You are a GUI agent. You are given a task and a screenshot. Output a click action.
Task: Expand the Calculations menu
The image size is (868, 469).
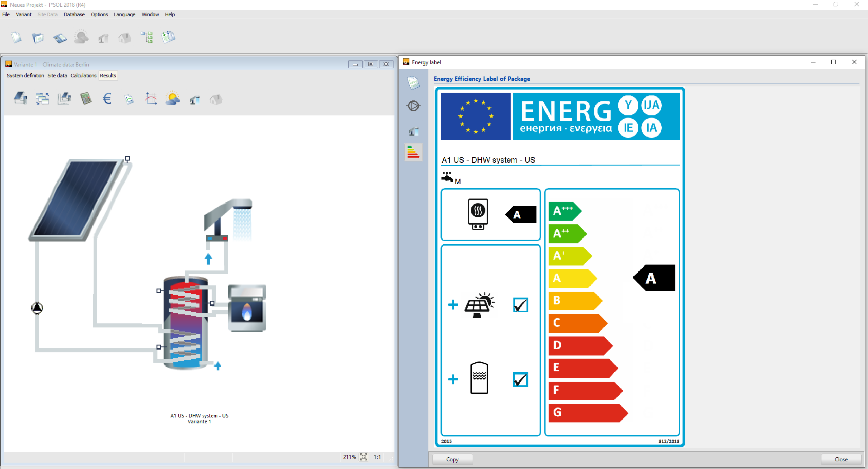click(x=83, y=76)
